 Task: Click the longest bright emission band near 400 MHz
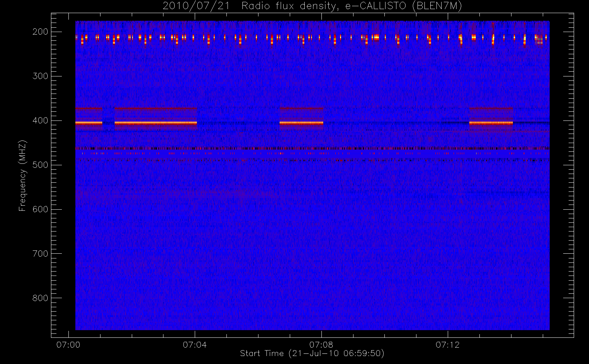pyautogui.click(x=156, y=123)
